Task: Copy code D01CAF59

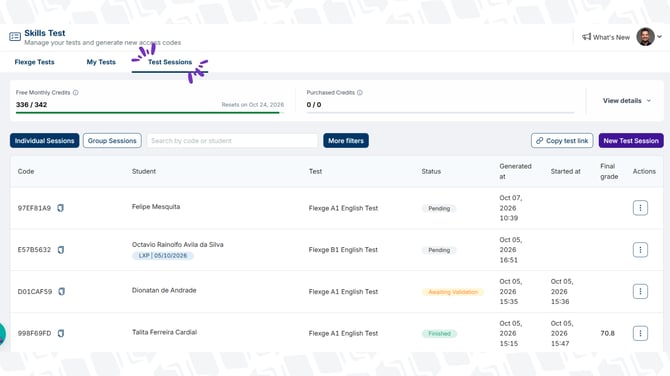Action: pyautogui.click(x=62, y=292)
